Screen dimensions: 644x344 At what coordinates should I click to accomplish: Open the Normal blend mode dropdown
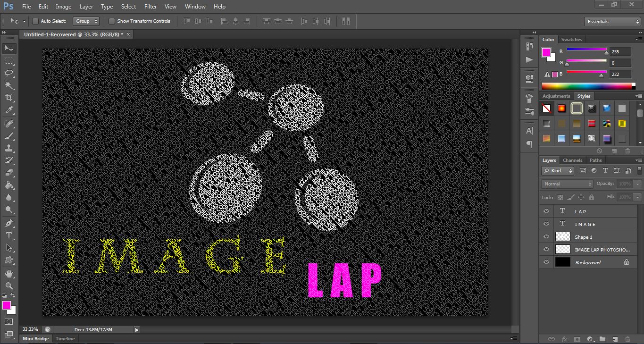(567, 184)
